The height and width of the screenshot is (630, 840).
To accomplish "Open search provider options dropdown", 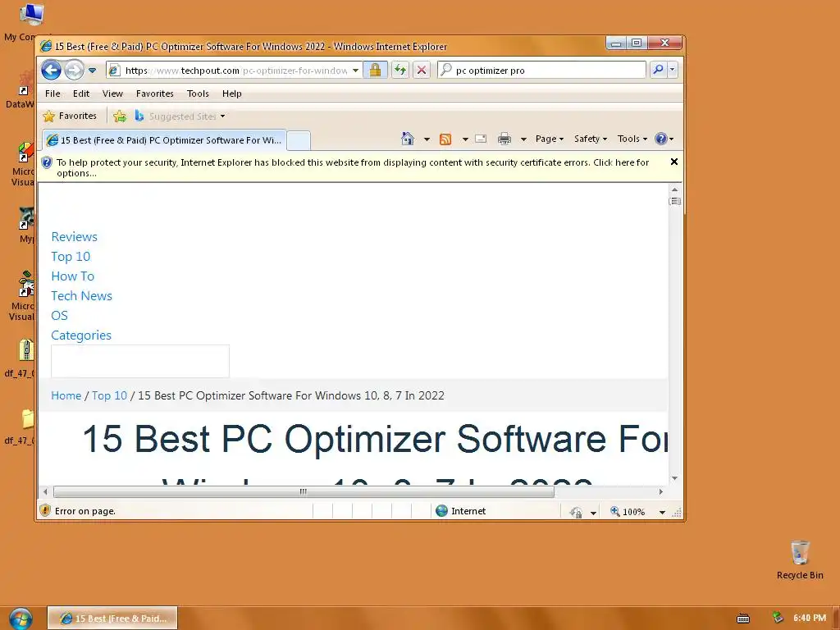I will (x=672, y=70).
